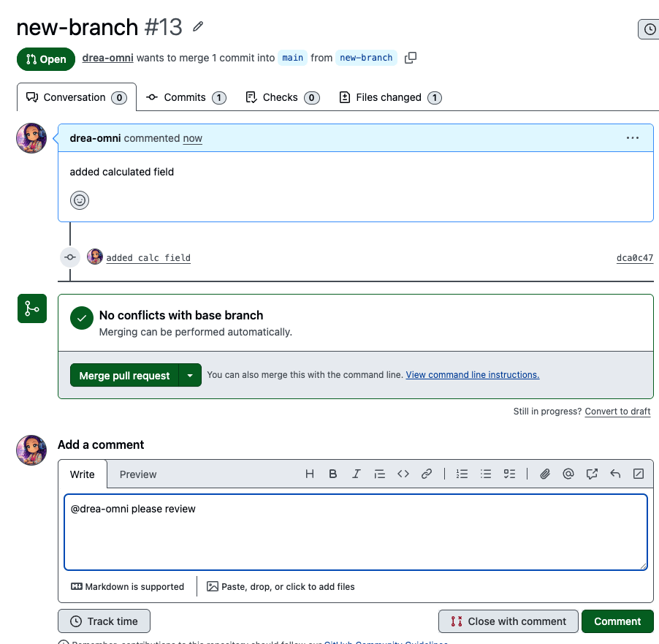Click the green Open status badge
659x644 pixels.
[x=46, y=59]
